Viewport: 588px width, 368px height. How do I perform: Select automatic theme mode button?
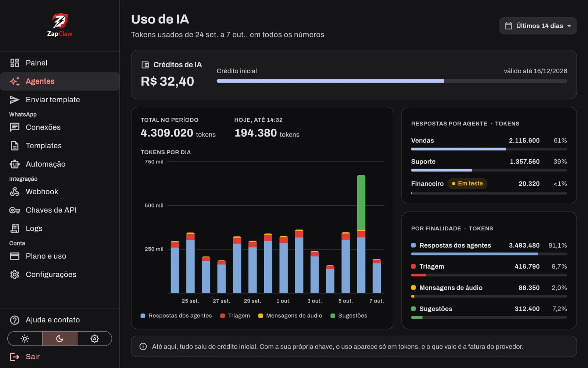point(94,339)
